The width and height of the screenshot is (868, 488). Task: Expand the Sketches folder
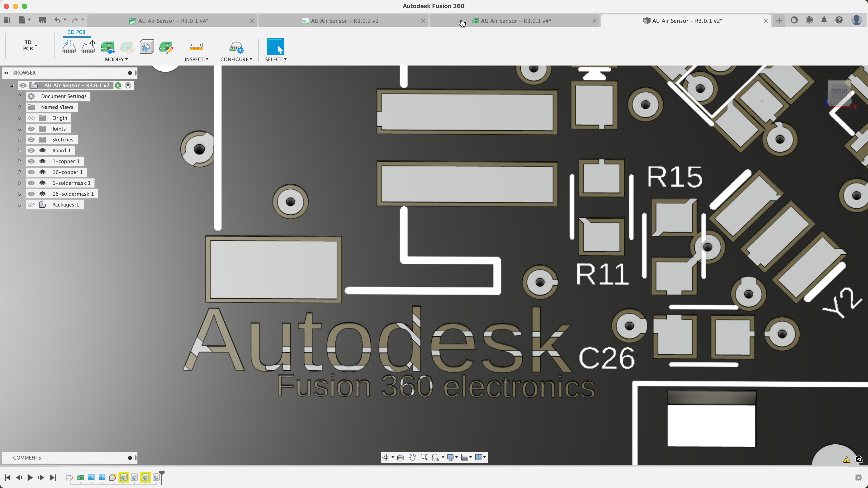19,139
